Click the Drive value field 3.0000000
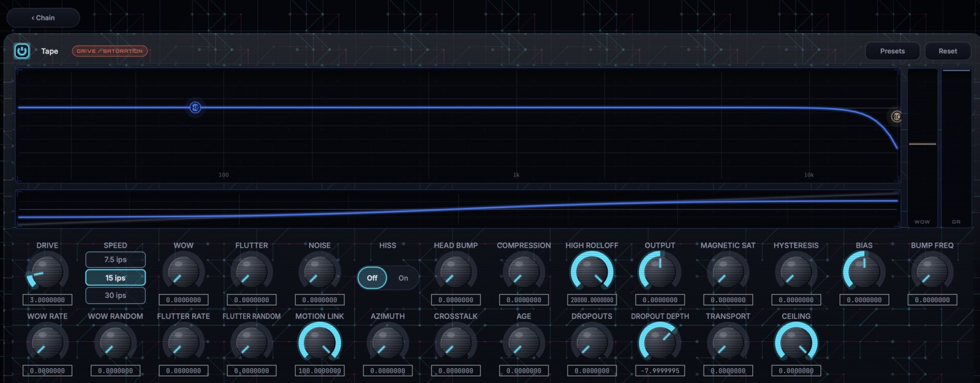This screenshot has height=383, width=980. click(x=47, y=300)
